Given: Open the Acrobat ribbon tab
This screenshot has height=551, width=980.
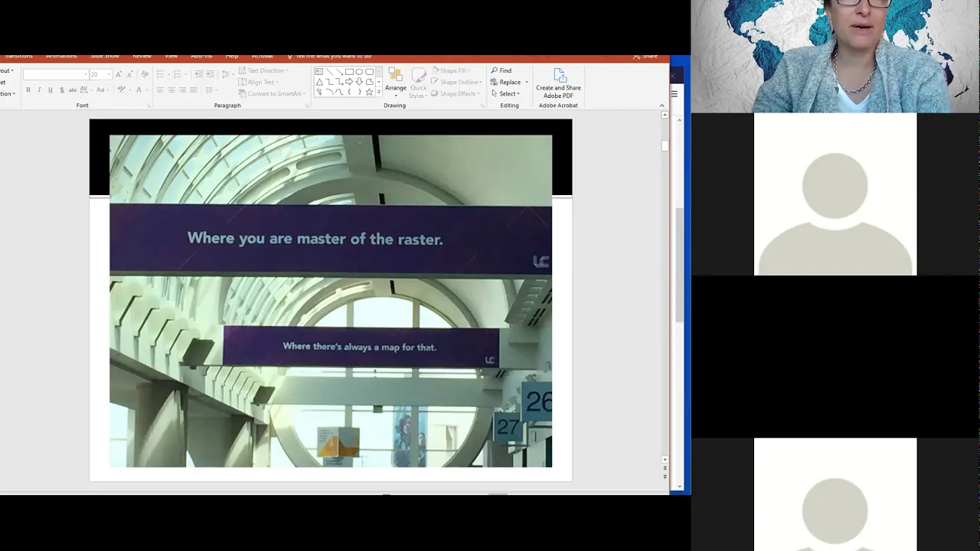Looking at the screenshot, I should tap(263, 56).
